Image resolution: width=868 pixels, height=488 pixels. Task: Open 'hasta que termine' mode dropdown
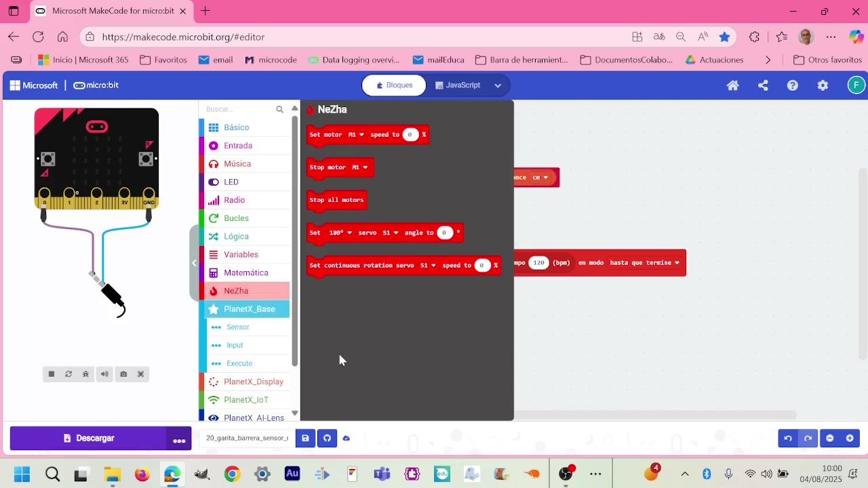click(x=644, y=263)
